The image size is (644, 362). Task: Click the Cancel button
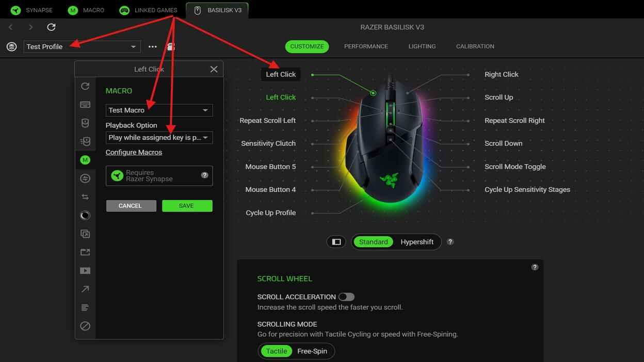131,206
